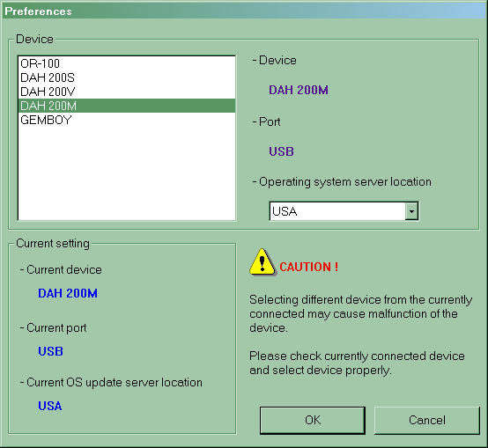Viewport: 488px width, 448px height.
Task: Select DAH 200S in the device list
Action: 127,77
